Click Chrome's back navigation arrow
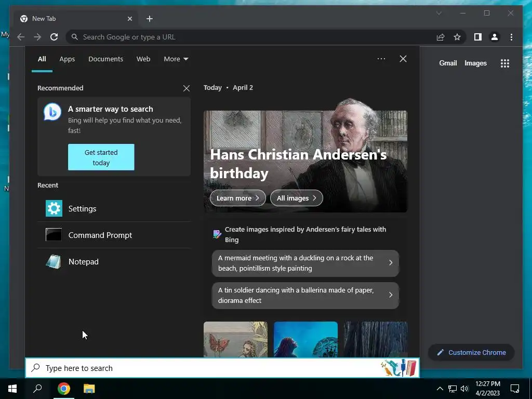This screenshot has height=399, width=532. click(x=21, y=37)
